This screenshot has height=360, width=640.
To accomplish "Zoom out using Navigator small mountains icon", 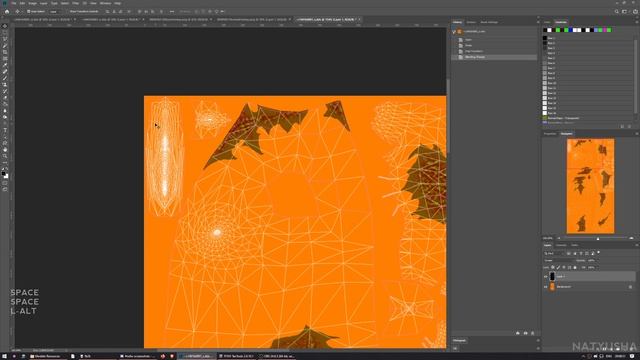I will pyautogui.click(x=559, y=238).
